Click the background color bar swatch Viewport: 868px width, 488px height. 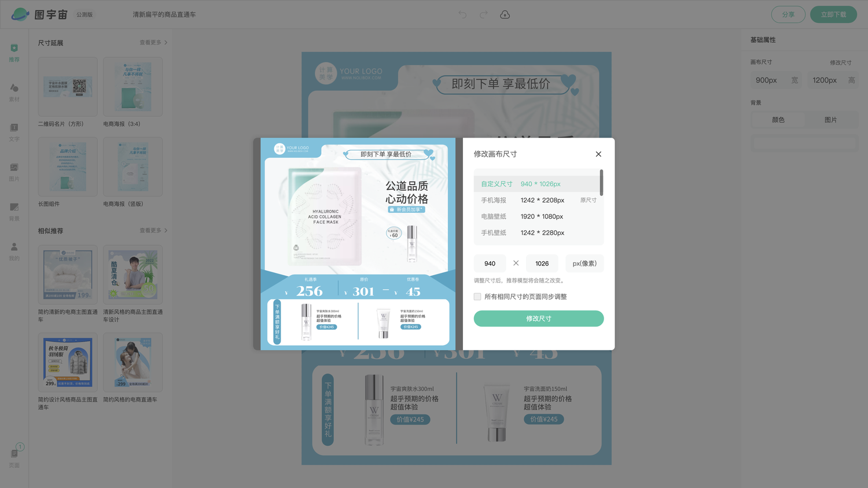[804, 143]
